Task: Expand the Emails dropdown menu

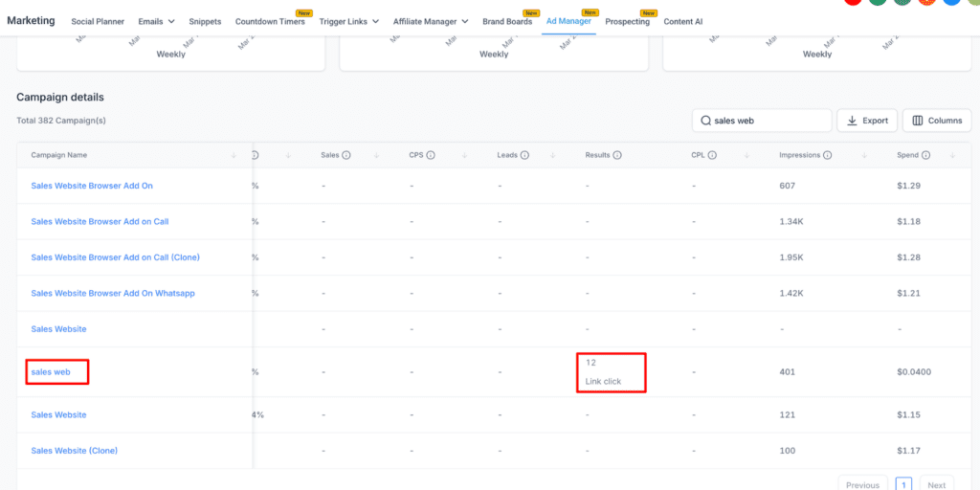Action: [156, 21]
